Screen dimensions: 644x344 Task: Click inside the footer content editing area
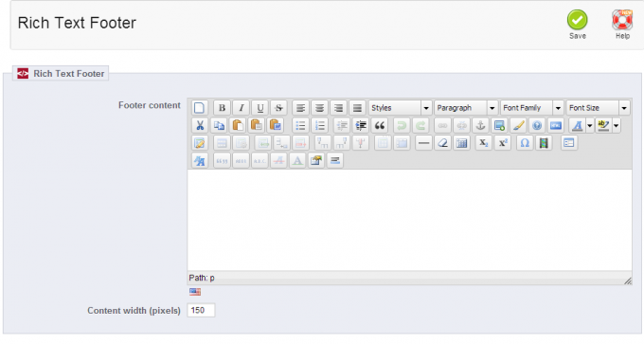point(409,220)
